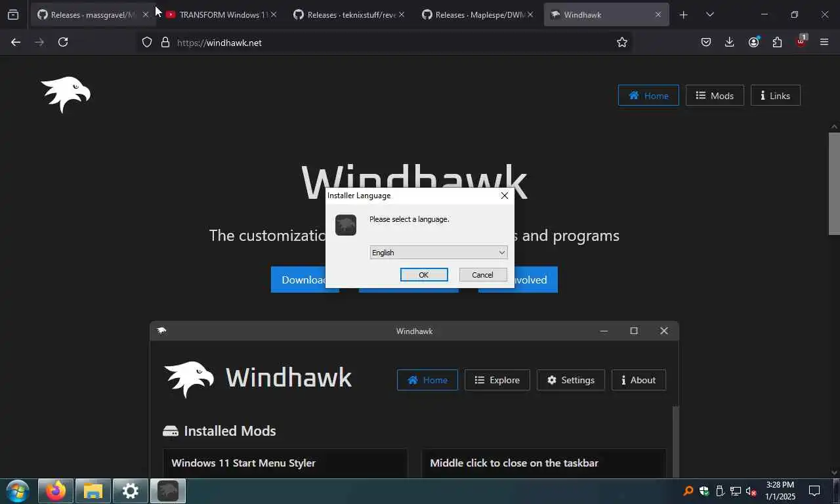Click the muted volume tray icon

pos(752,491)
